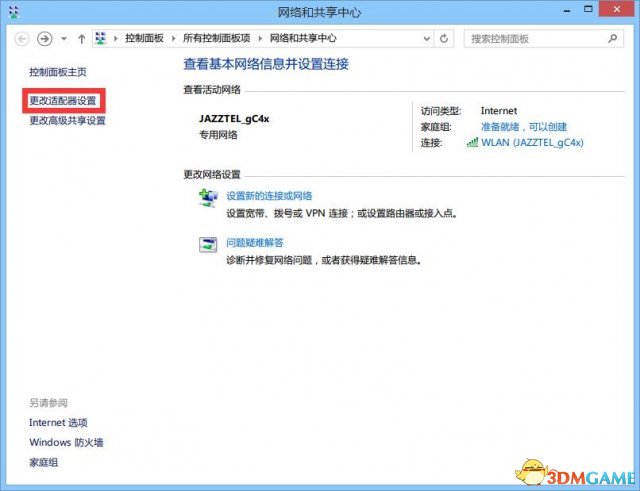Open the WLAN (JAZZTEL_gC4x) connection link

coord(532,142)
